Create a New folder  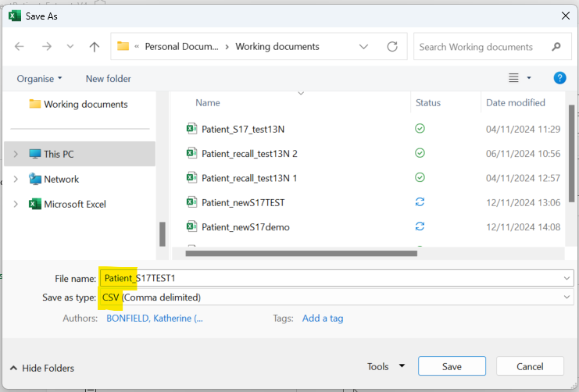[108, 79]
